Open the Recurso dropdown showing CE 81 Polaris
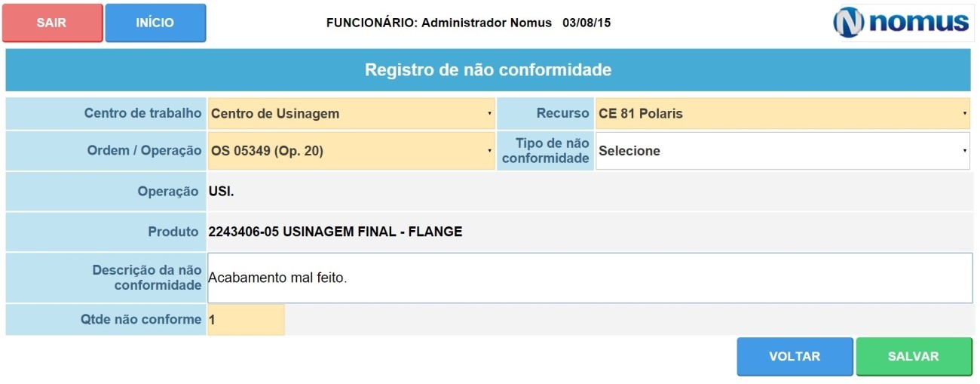Viewport: 980px width, 384px height. pyautogui.click(x=782, y=114)
